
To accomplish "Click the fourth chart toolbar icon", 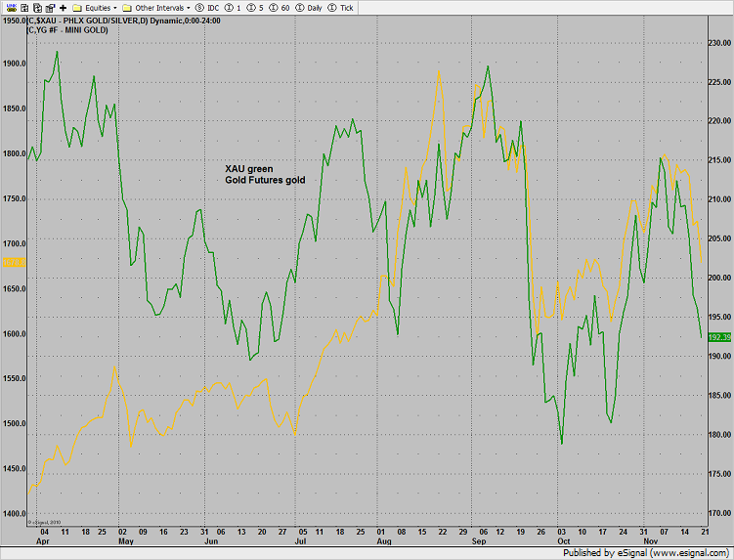I will click(x=48, y=7).
